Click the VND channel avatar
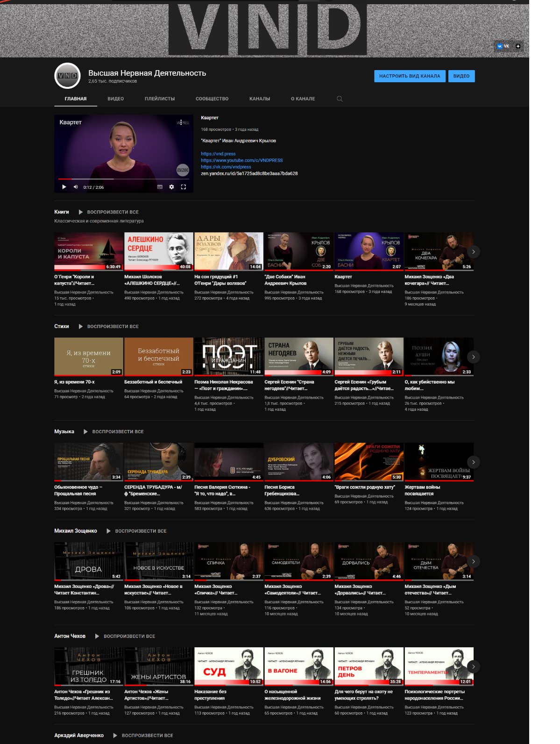Viewport: 560px width, 744px height. point(68,76)
